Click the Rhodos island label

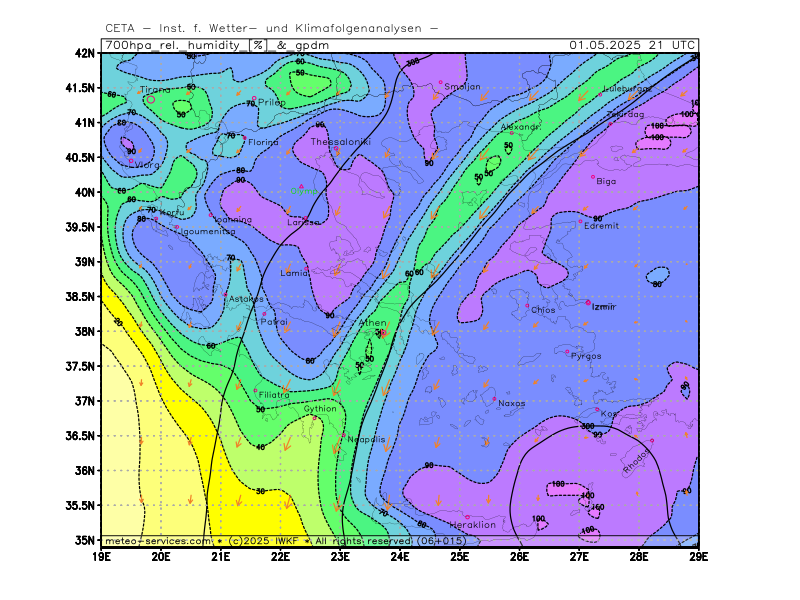(x=637, y=461)
